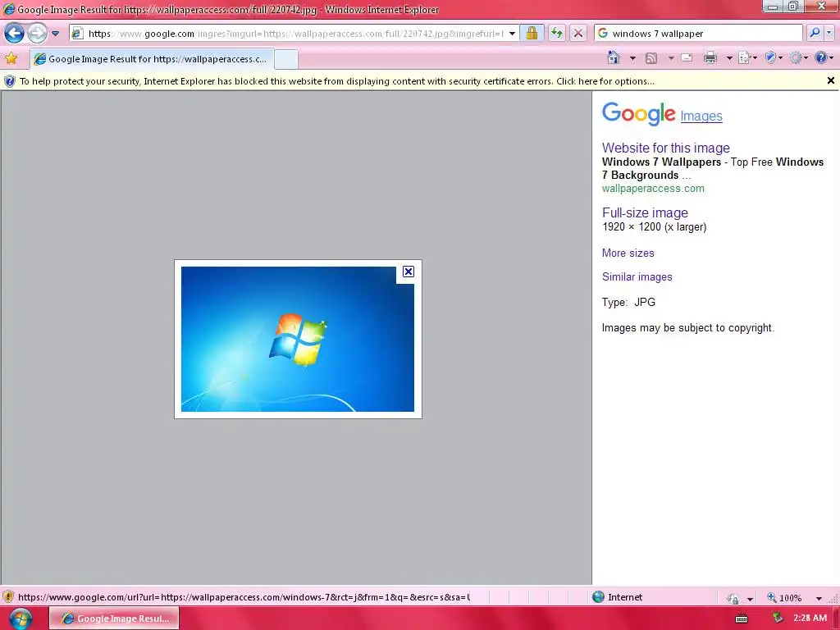Click the Home toolbar icon
The height and width of the screenshot is (630, 840).
(x=614, y=57)
